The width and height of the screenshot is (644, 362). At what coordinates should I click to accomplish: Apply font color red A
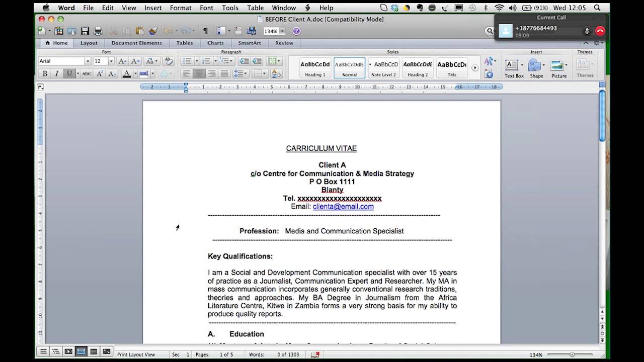click(x=127, y=74)
